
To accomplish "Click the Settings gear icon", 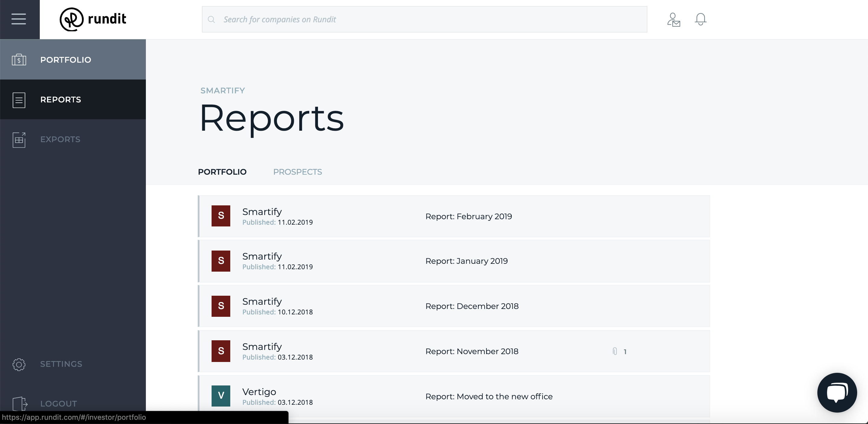I will click(x=19, y=364).
